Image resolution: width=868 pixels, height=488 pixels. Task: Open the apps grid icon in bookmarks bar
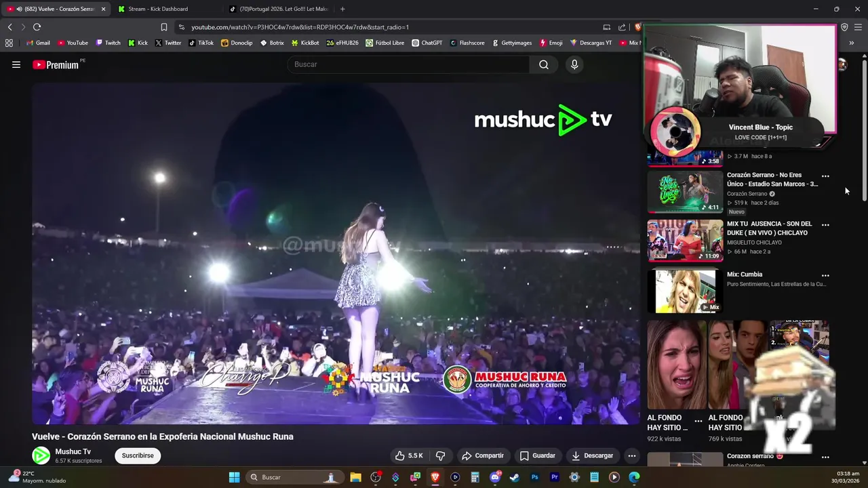pyautogui.click(x=9, y=43)
